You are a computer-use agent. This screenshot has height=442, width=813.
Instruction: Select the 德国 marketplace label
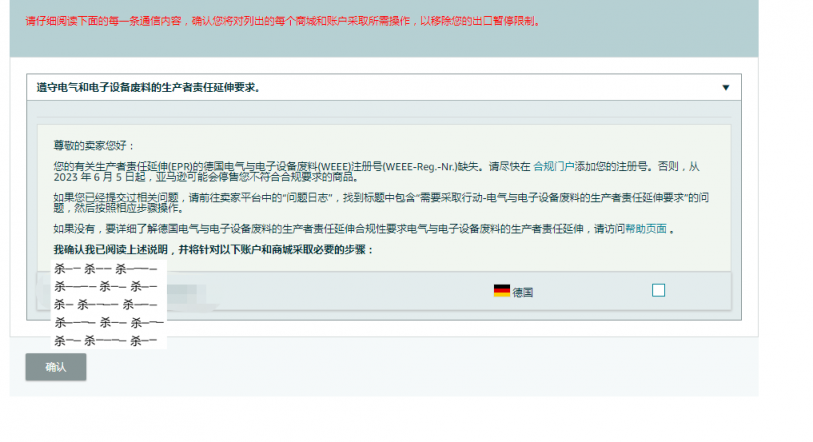(523, 293)
